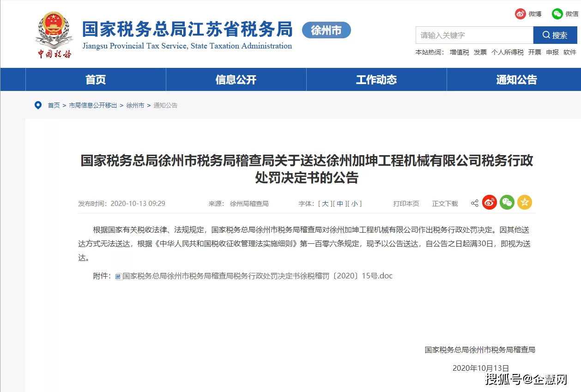Click the share icon beside 正文下载
Screen dimensions: 581x392
[474, 203]
